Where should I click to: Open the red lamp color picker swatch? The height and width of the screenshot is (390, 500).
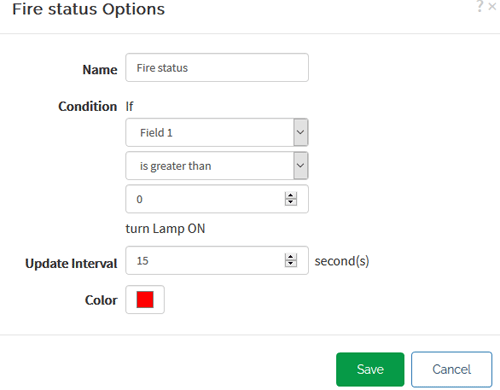pyautogui.click(x=145, y=299)
